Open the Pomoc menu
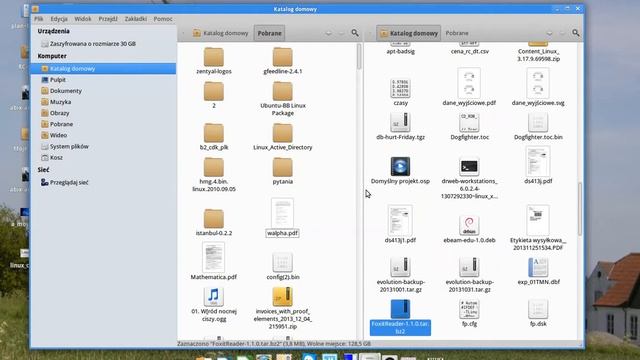Viewport: 640px width, 360px height. 163,19
